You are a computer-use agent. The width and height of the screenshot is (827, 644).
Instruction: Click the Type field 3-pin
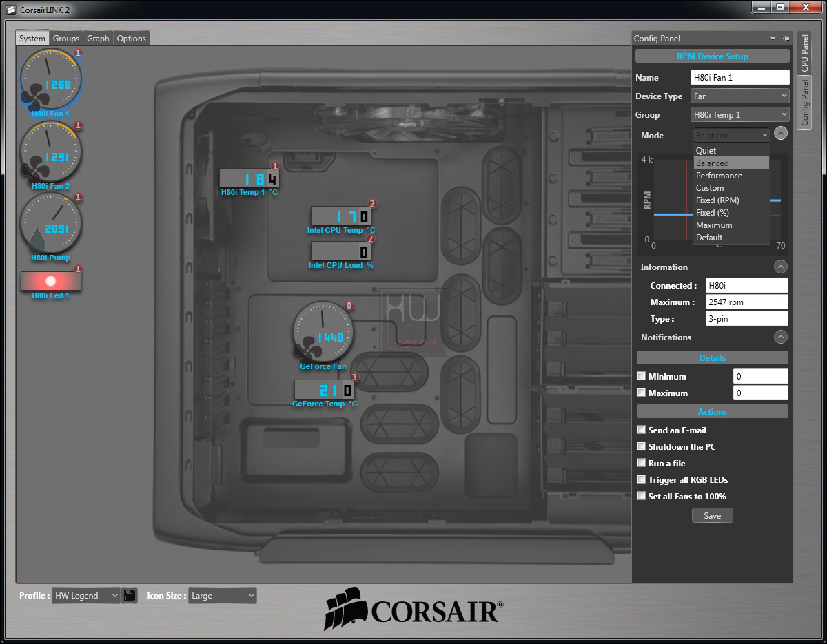[747, 318]
